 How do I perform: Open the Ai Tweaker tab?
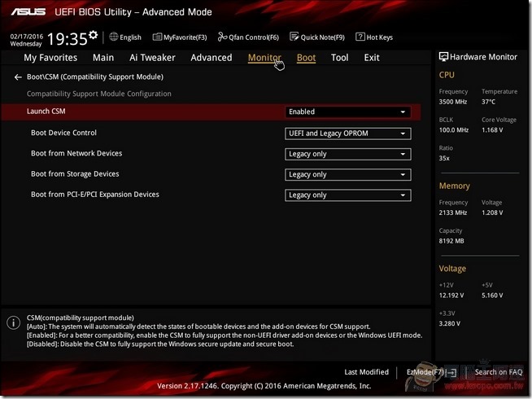pyautogui.click(x=152, y=58)
